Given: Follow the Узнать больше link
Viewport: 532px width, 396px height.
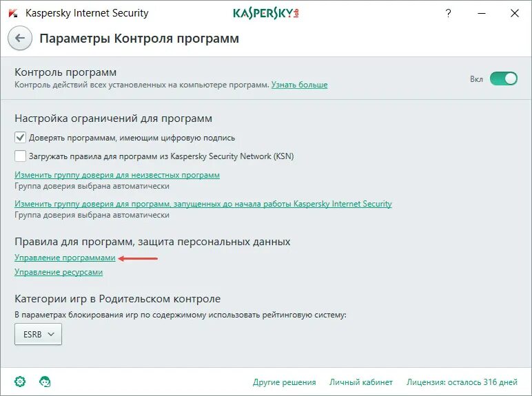Looking at the screenshot, I should point(299,85).
